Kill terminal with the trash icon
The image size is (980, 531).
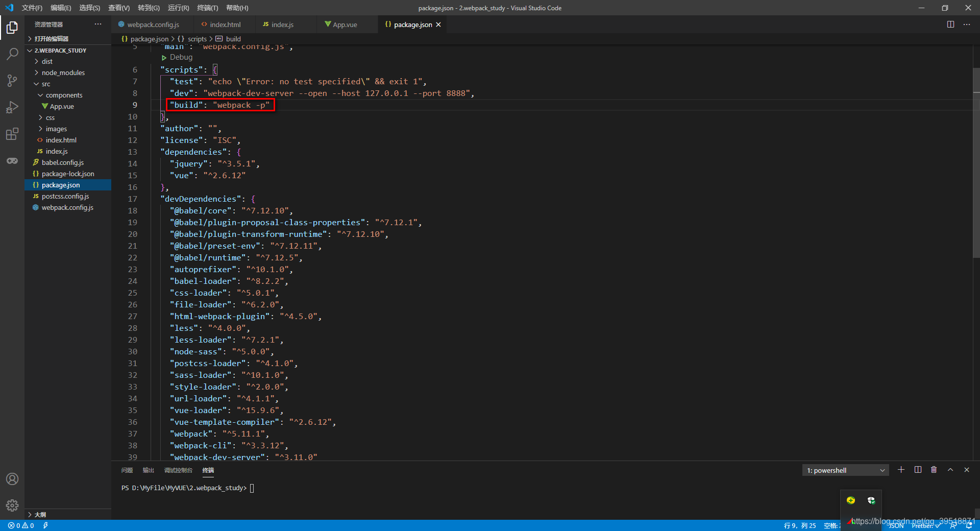[x=934, y=470]
